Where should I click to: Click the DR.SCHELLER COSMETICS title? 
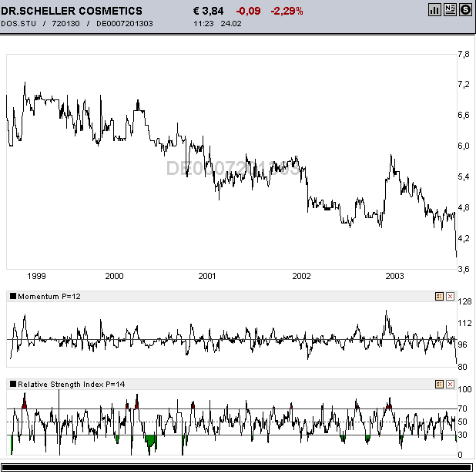coord(72,11)
